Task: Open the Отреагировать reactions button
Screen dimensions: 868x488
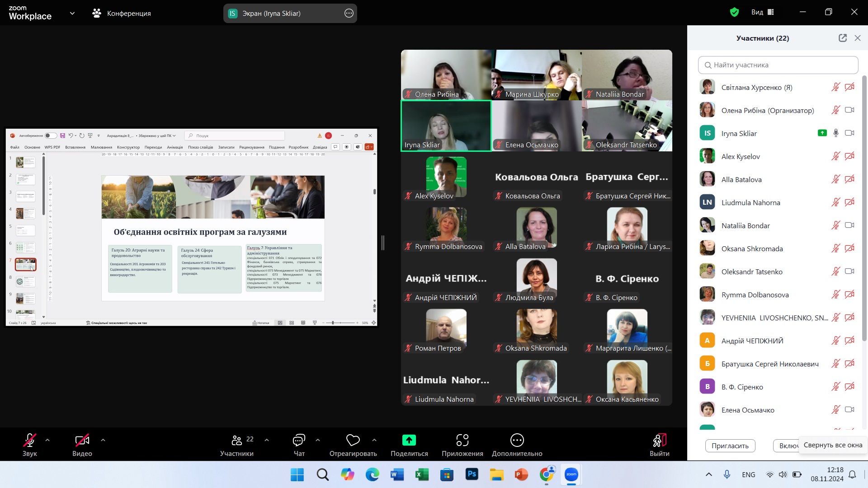Action: (353, 445)
